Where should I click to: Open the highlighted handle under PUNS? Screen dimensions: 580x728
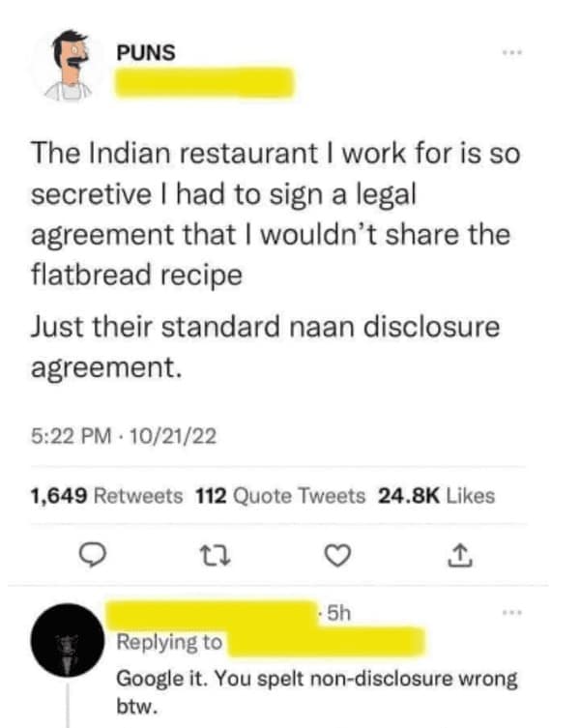[x=204, y=82]
